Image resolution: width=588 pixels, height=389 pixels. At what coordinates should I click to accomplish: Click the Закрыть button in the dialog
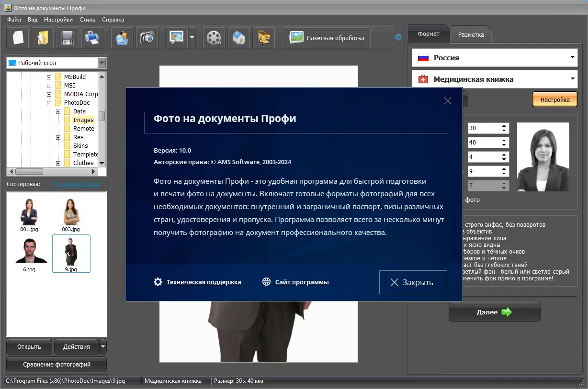(x=413, y=282)
